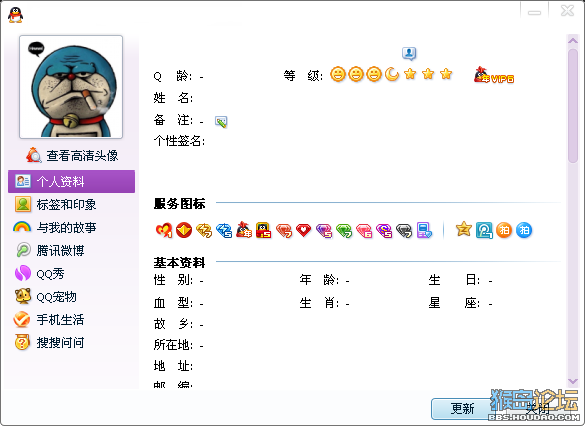
Task: Open 腾讯微博 in the sidebar
Action: coord(50,250)
